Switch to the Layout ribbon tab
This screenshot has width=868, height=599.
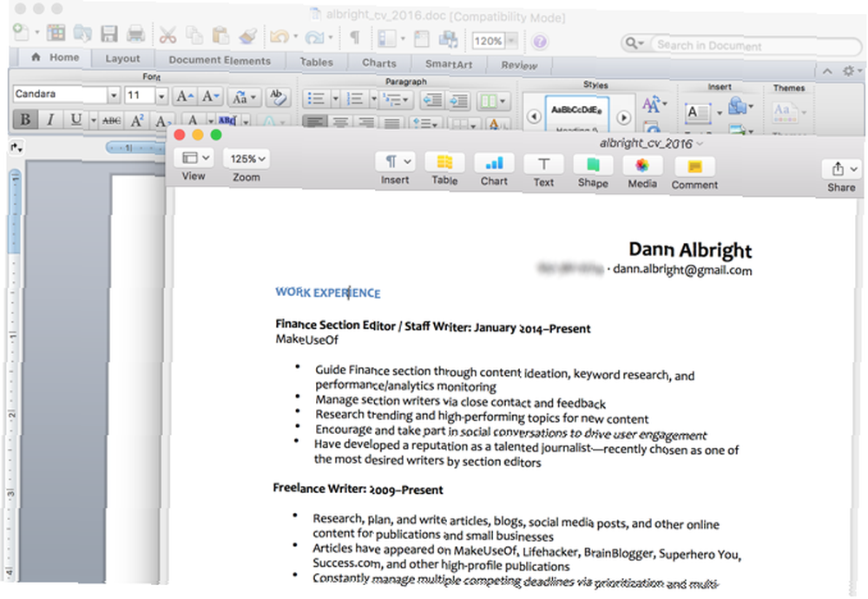[122, 58]
